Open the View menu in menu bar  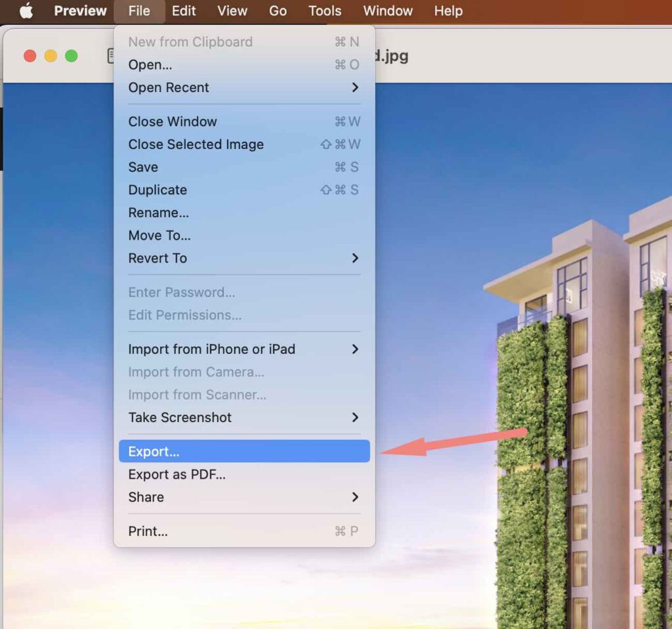tap(232, 11)
